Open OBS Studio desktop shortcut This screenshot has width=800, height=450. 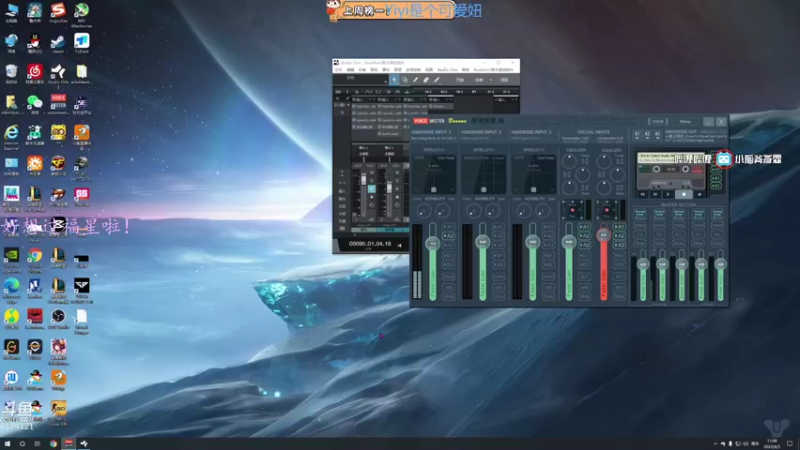point(58,319)
